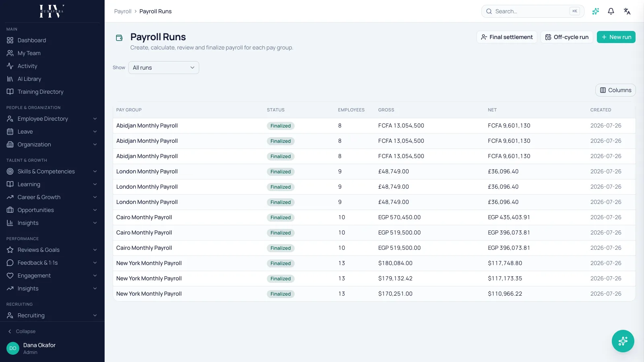Click the Off-cycle run button
The image size is (644, 362).
click(x=567, y=37)
